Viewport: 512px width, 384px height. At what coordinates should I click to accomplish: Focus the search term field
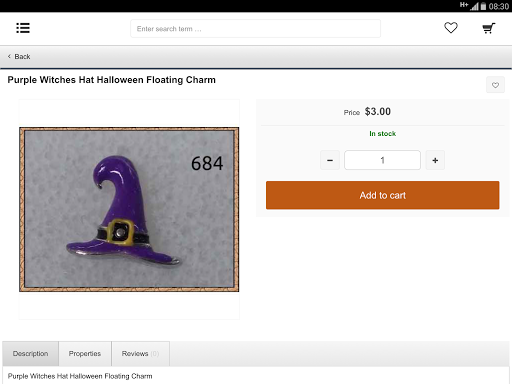(x=255, y=29)
